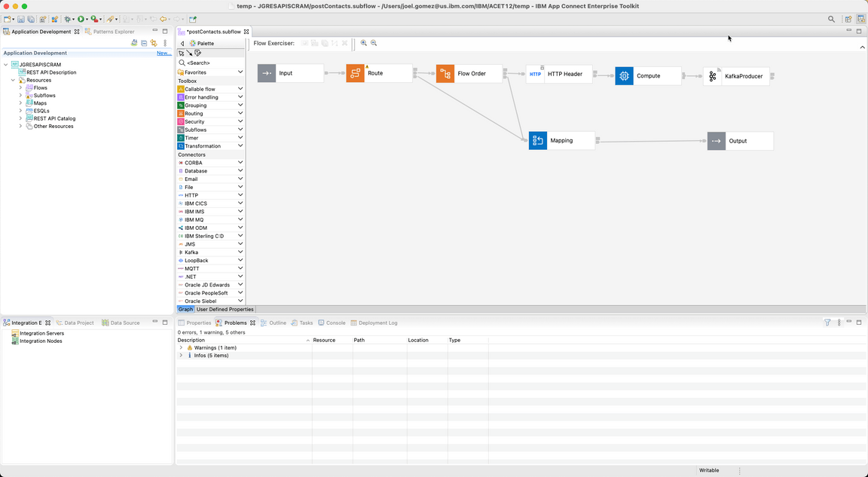Click the green run icon in the toolbar
868x477 pixels.
tap(81, 19)
